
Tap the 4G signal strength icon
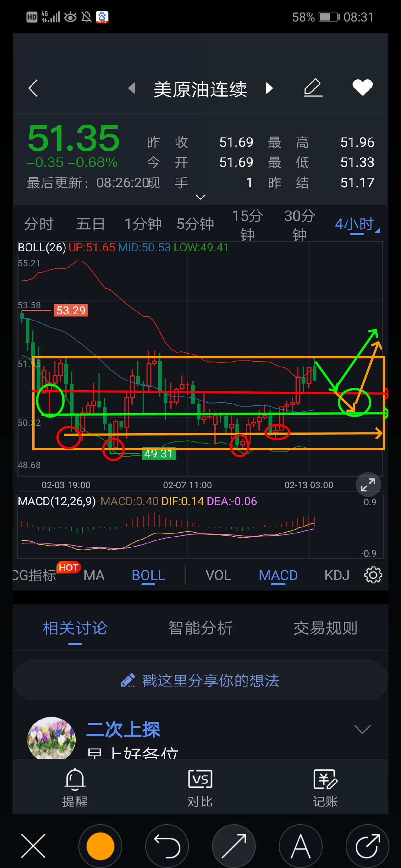[50, 17]
